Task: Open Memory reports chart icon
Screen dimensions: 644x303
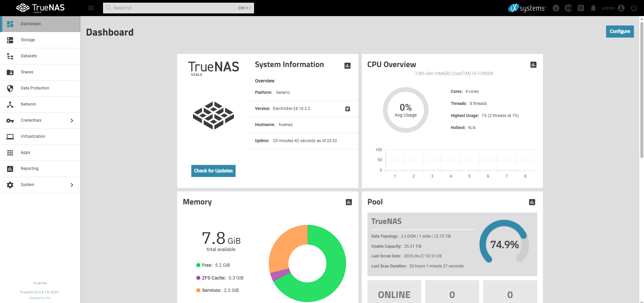Action: [349, 202]
